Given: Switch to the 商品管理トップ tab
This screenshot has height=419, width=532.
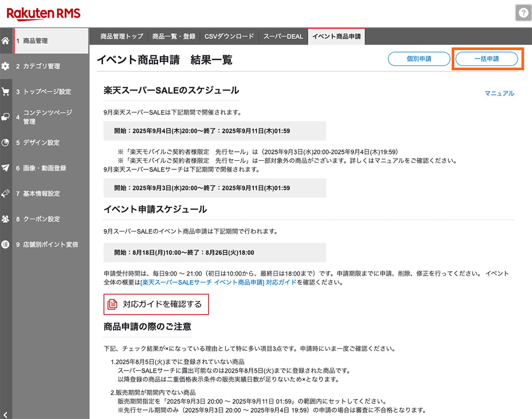Looking at the screenshot, I should pyautogui.click(x=122, y=36).
